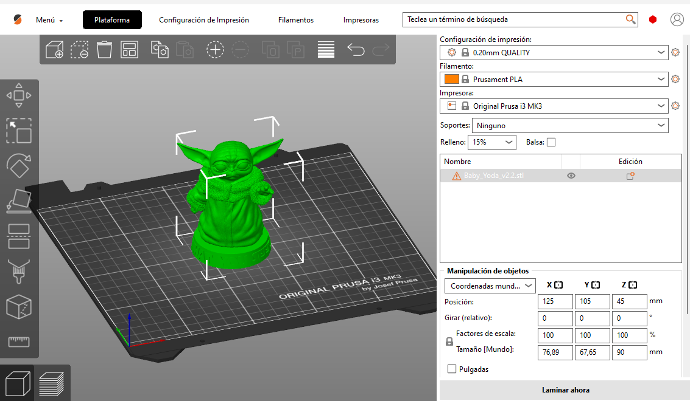Click the Laminar ahora button
The height and width of the screenshot is (401, 690).
click(x=564, y=390)
